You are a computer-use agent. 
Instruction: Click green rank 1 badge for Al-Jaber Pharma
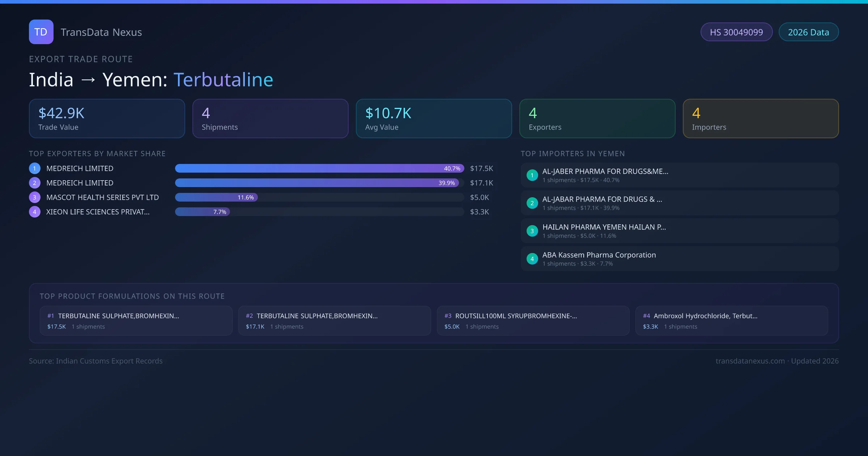click(x=532, y=175)
